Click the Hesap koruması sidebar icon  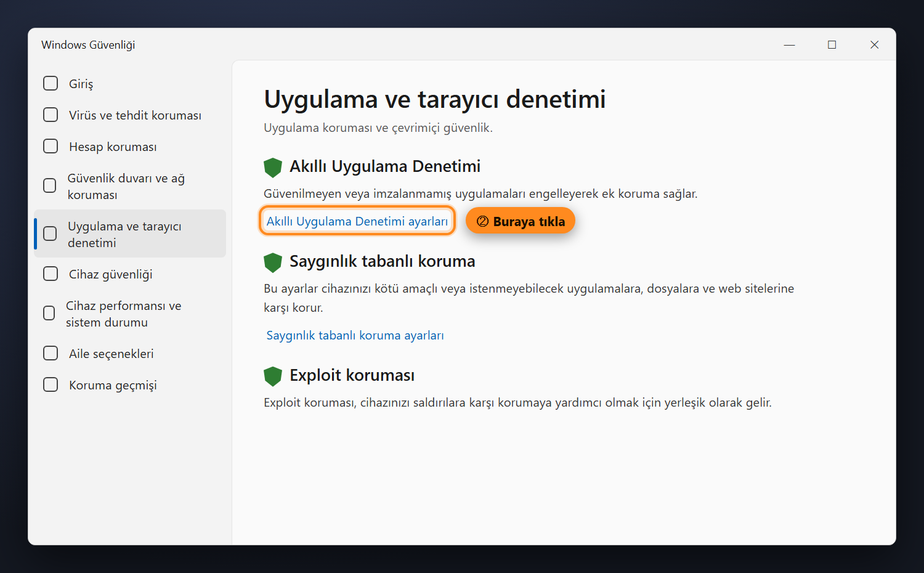(51, 147)
